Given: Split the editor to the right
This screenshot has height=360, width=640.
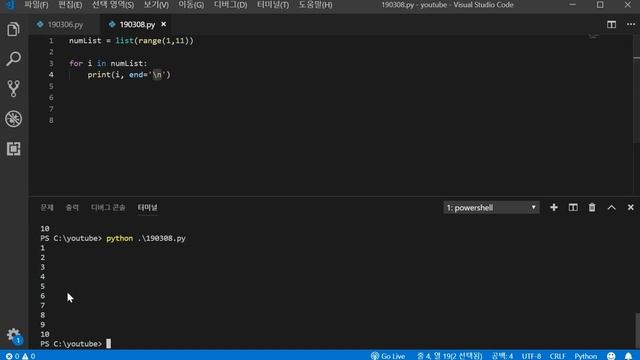Looking at the screenshot, I should pos(611,24).
